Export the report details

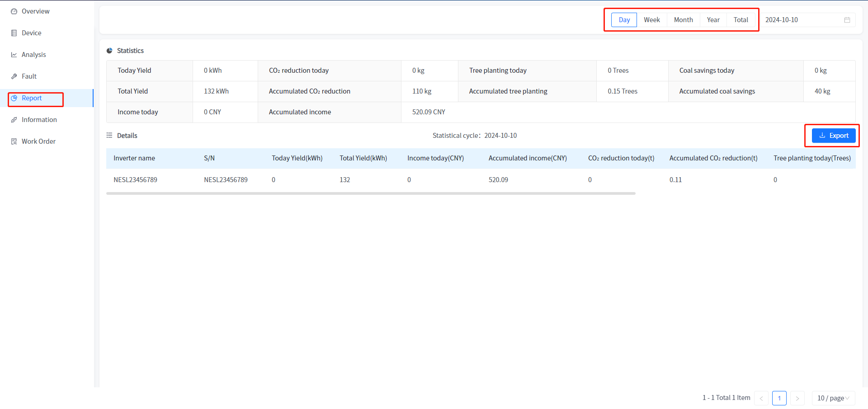coord(834,136)
